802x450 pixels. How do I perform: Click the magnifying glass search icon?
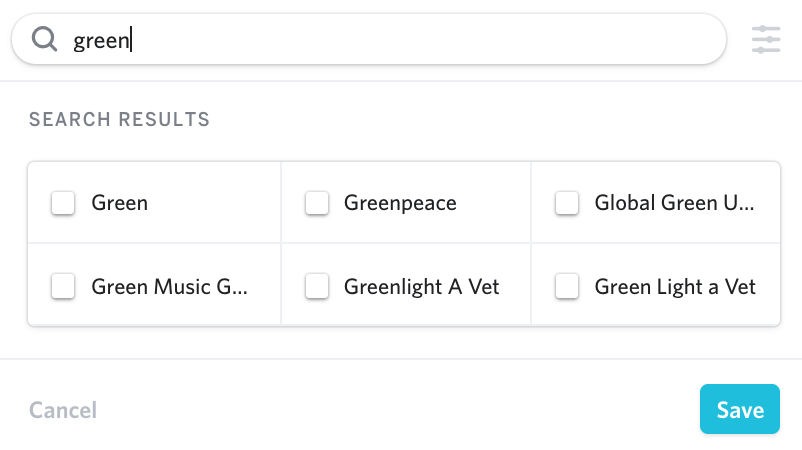pos(44,39)
